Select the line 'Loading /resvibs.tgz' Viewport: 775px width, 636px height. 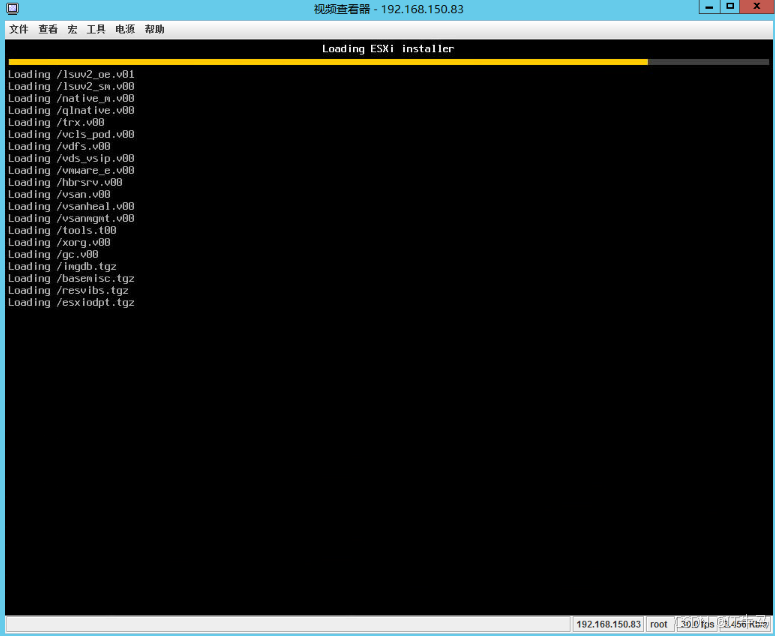pyautogui.click(x=68, y=290)
